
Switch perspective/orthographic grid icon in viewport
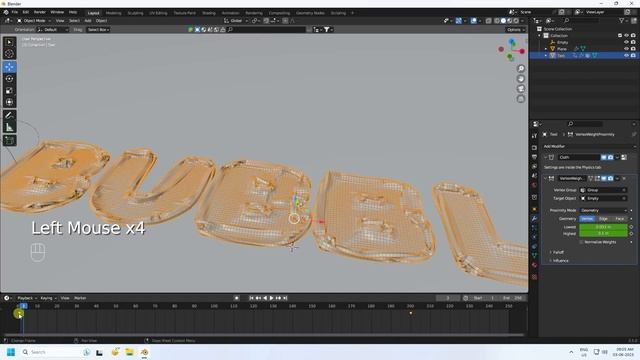tap(521, 99)
